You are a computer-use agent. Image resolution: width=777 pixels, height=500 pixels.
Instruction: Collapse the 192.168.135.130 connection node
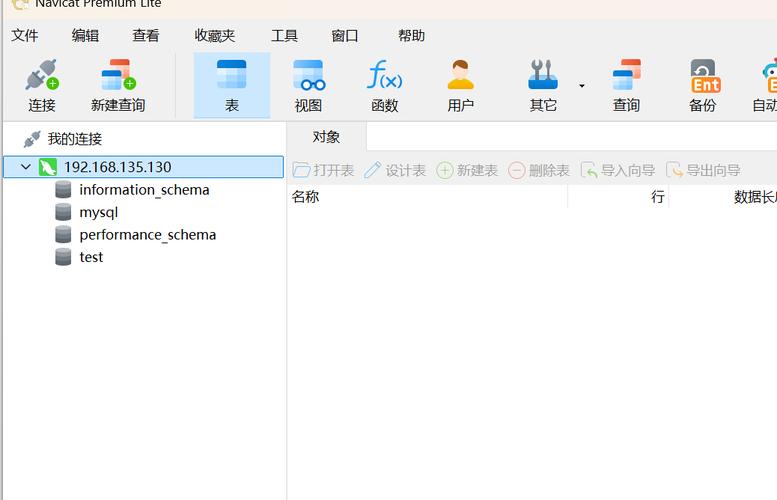[x=26, y=167]
